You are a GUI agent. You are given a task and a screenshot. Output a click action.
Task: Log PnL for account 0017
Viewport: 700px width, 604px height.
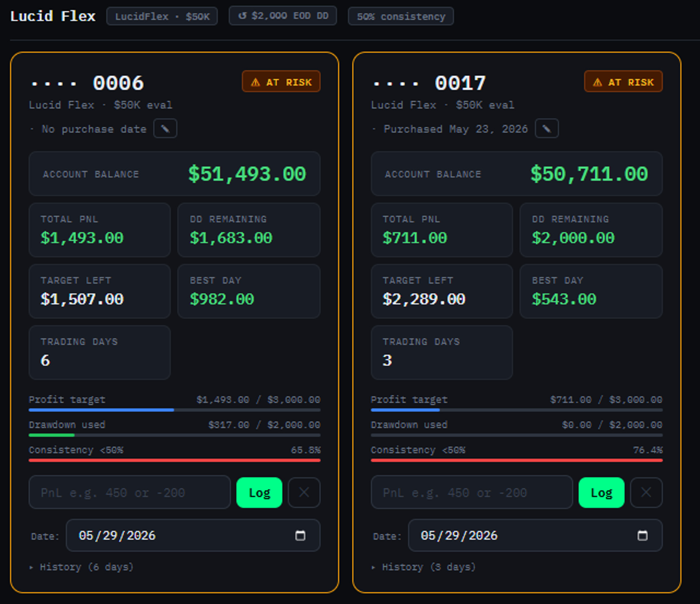pos(601,492)
